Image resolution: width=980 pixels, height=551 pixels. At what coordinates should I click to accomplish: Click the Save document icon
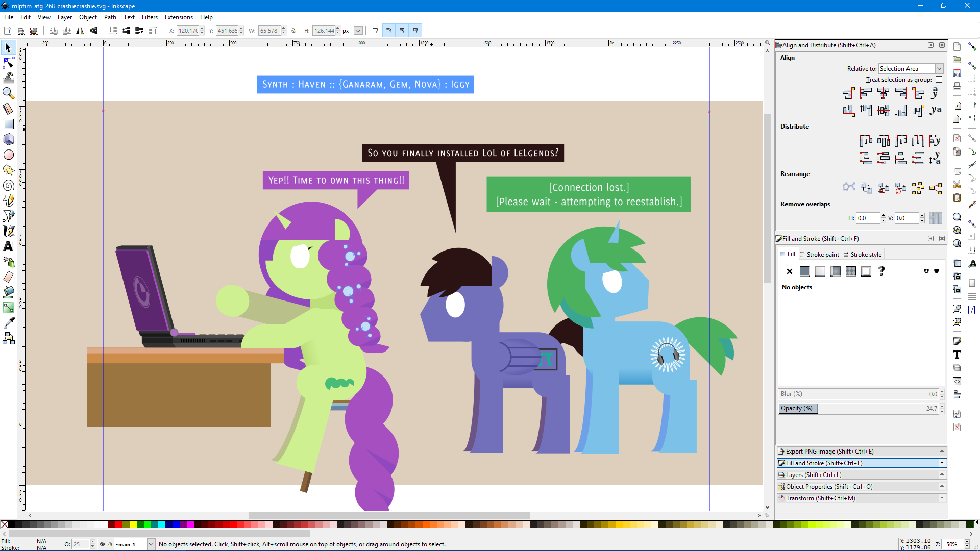(x=957, y=73)
